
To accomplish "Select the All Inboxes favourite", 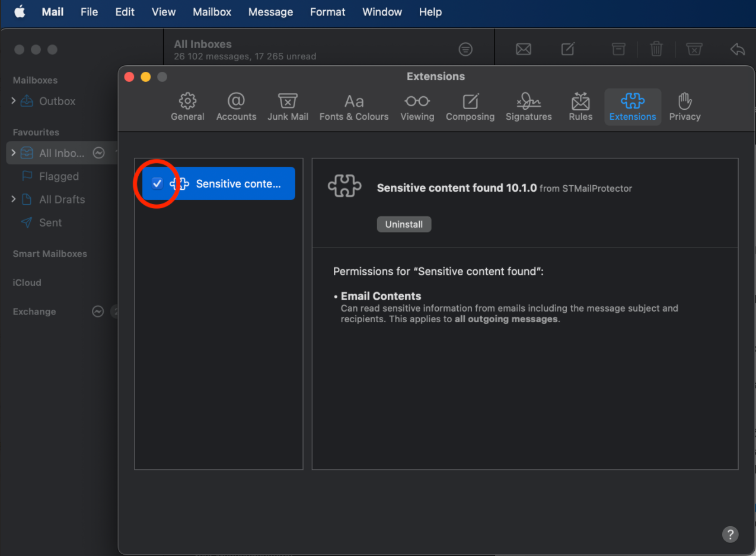I will coord(62,153).
